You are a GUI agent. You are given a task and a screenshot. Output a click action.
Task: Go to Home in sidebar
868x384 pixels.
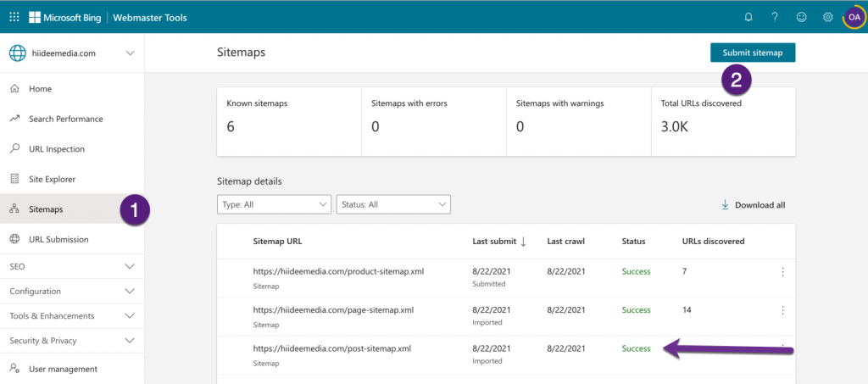[x=72, y=88]
